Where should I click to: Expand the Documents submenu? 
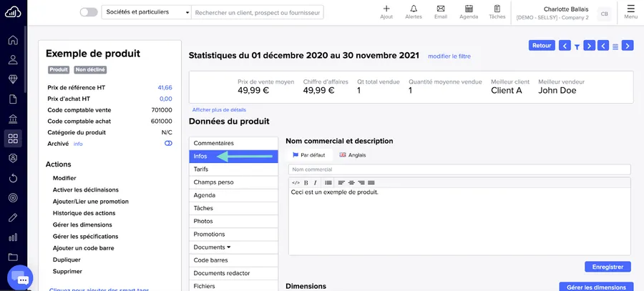[212, 247]
